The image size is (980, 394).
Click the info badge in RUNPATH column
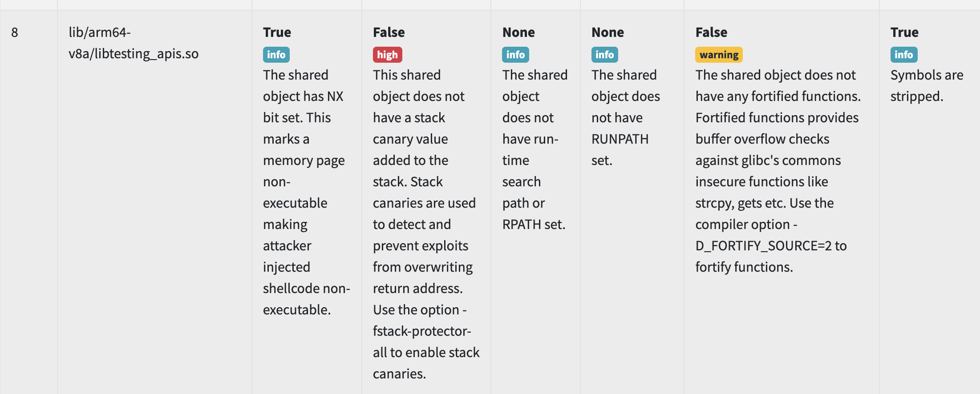pos(604,55)
